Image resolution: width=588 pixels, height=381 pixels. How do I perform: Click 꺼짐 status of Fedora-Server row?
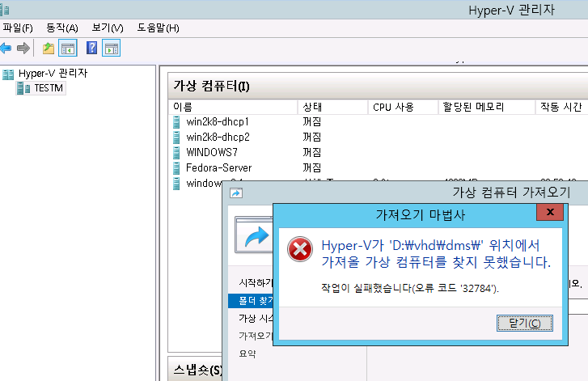[x=311, y=168]
